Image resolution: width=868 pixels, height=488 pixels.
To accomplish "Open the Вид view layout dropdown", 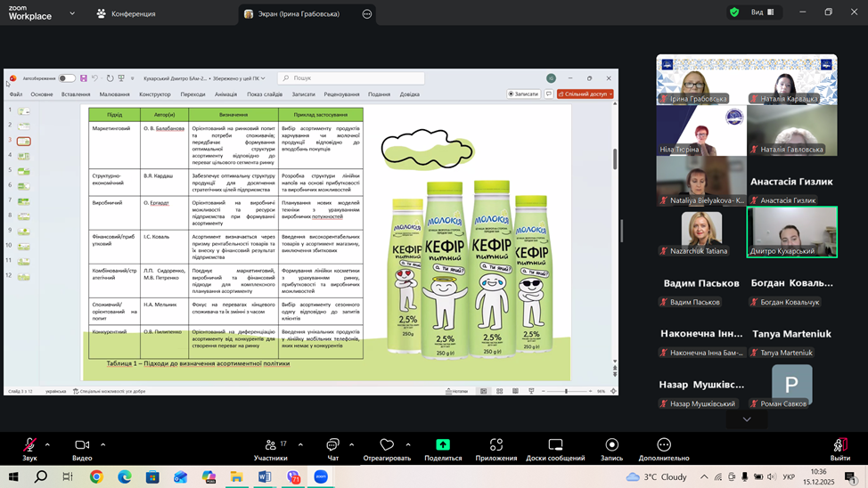I will [762, 12].
